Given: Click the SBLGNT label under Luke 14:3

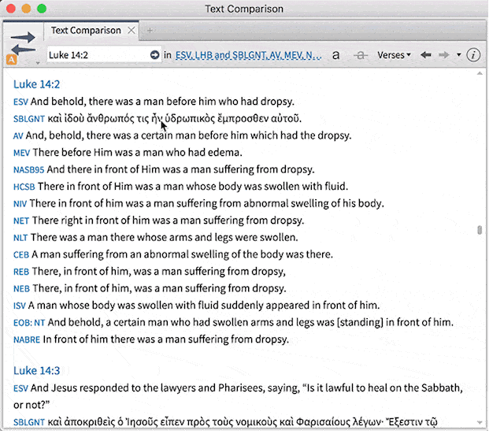Looking at the screenshot, I should coord(29,422).
